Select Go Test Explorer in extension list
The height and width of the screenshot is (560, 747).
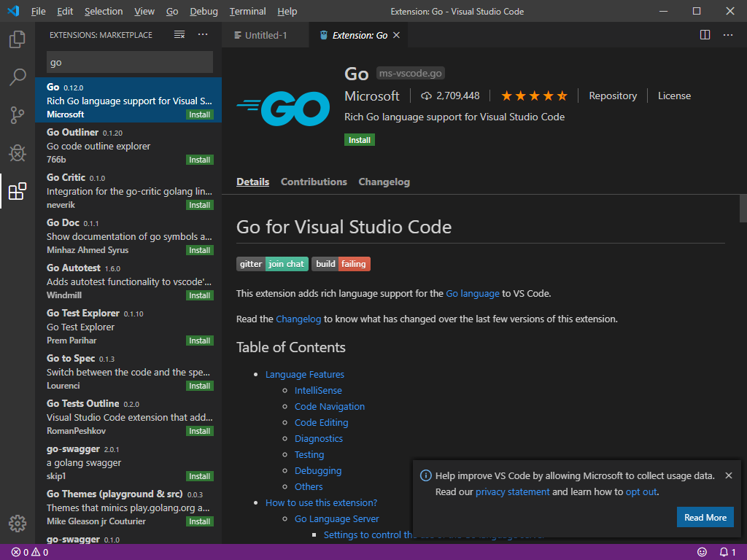coord(128,326)
